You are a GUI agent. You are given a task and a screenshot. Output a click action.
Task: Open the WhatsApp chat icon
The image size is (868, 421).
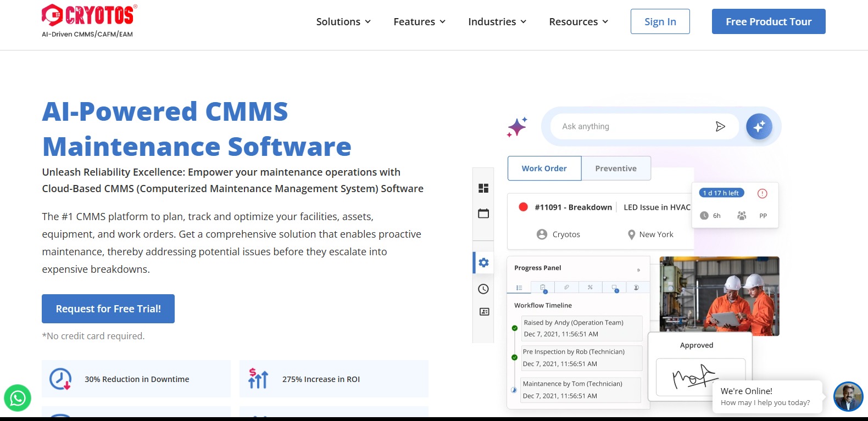point(18,398)
